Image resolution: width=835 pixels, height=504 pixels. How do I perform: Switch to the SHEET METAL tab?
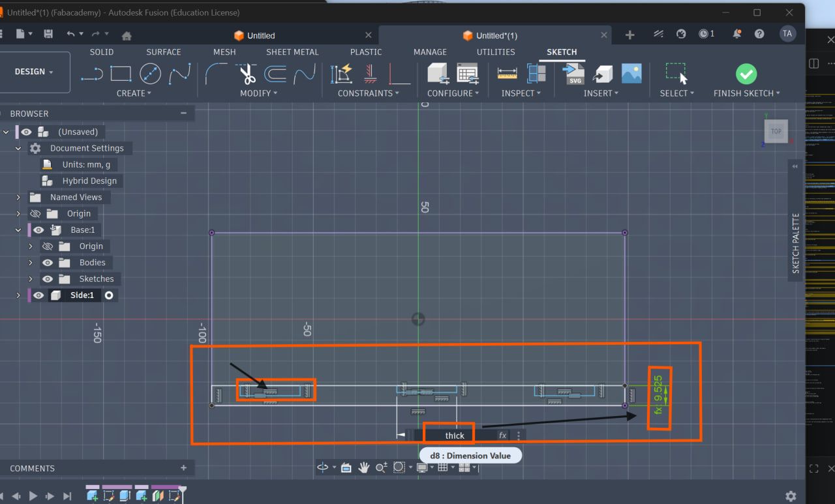[292, 52]
